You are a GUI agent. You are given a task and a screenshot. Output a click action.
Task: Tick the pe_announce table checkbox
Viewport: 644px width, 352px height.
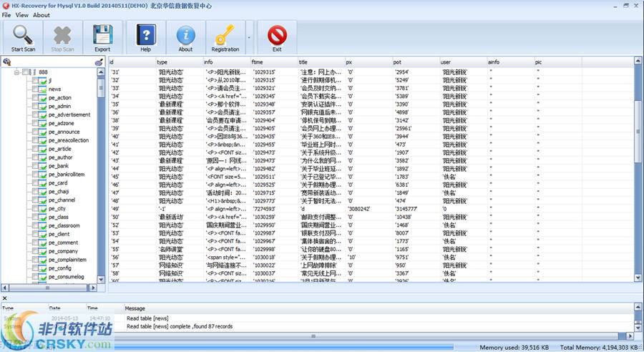[35, 132]
